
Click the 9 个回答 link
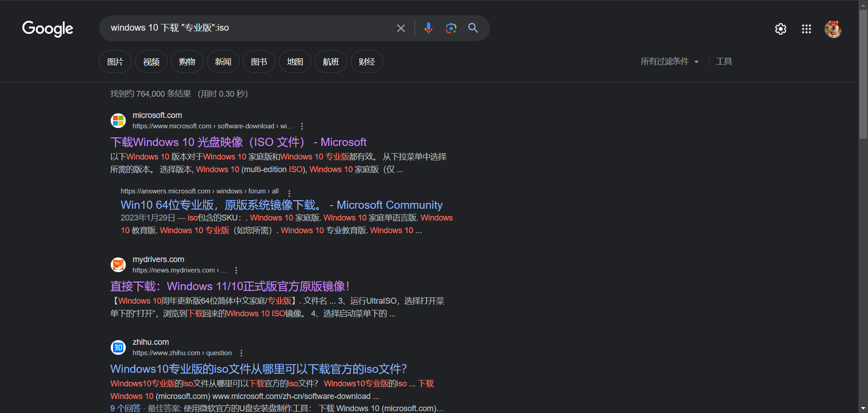[125, 408]
